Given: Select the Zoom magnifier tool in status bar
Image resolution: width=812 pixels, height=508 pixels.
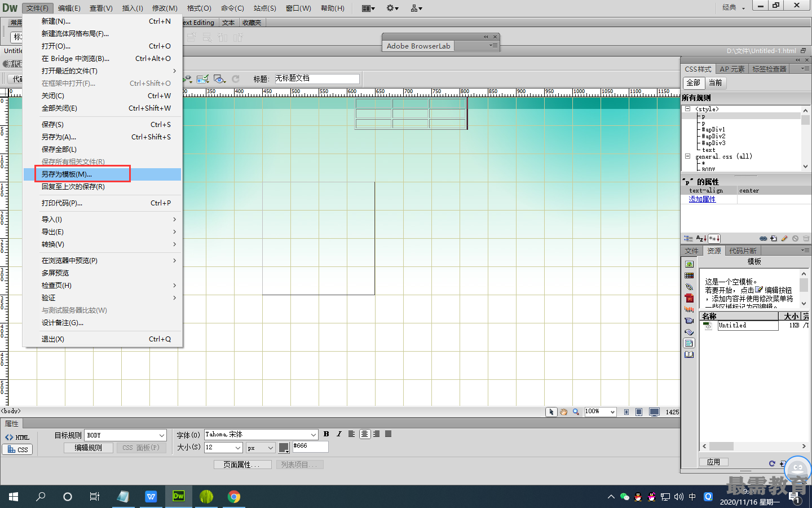Looking at the screenshot, I should 576,412.
